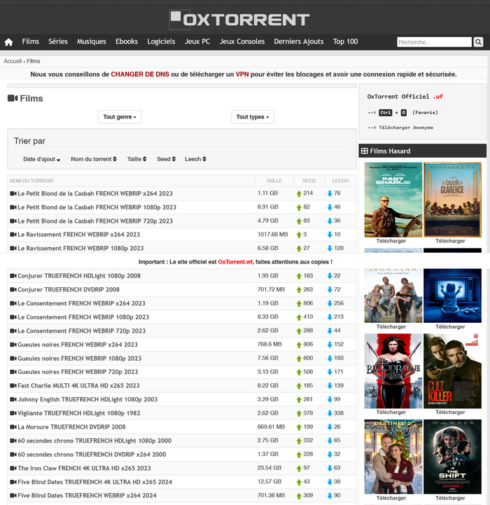
Task: Click Films breadcrumb link
Action: pos(33,61)
